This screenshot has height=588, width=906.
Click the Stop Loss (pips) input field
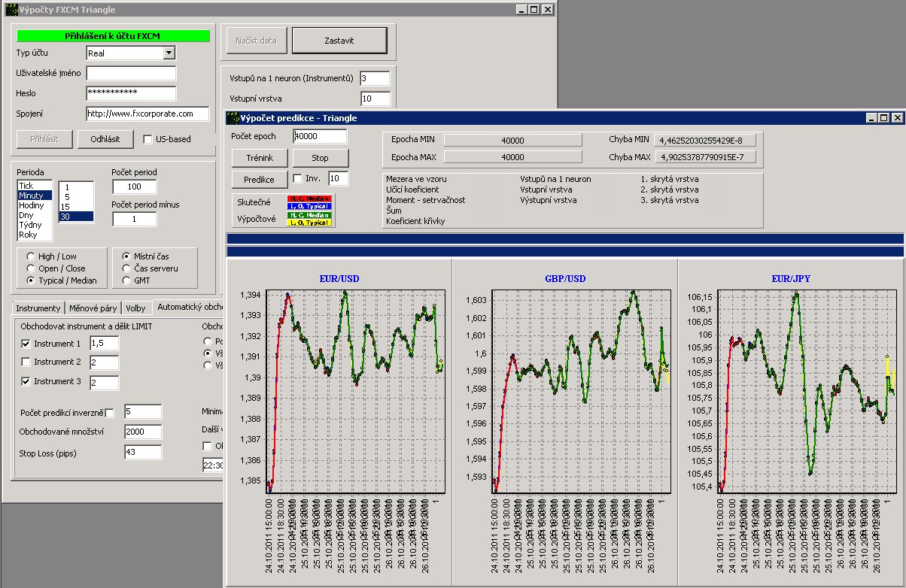(142, 452)
